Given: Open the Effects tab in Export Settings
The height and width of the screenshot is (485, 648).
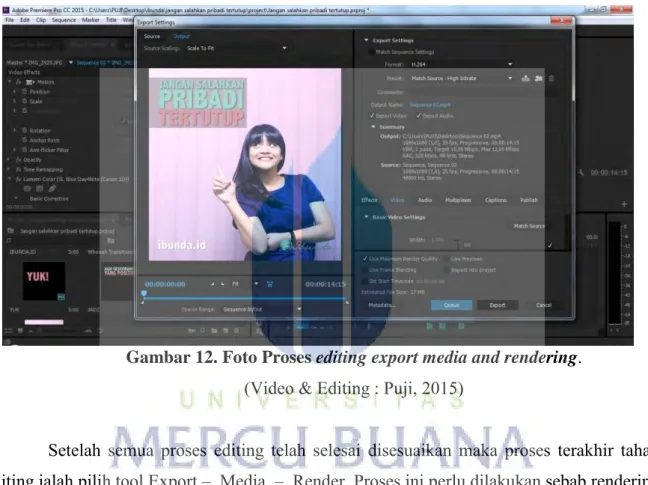Looking at the screenshot, I should (x=369, y=200).
